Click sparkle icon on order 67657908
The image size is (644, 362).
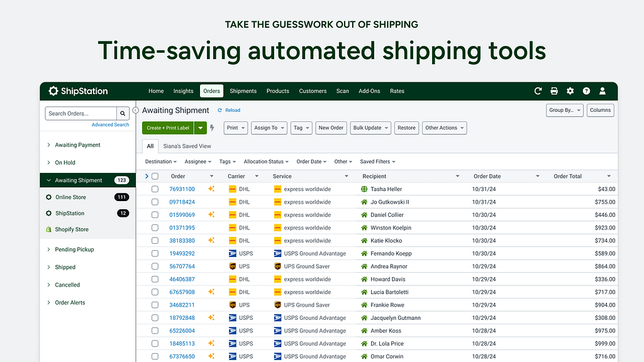tap(211, 292)
